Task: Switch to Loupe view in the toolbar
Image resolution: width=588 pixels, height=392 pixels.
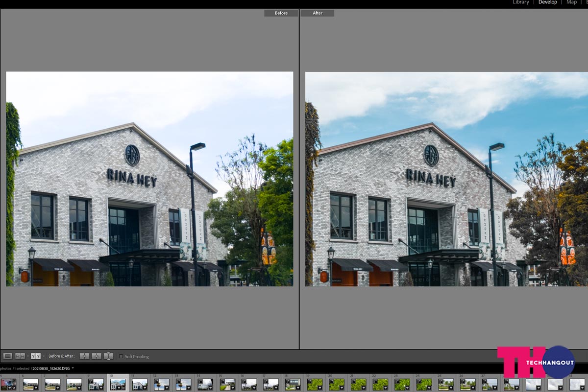Action: point(8,356)
